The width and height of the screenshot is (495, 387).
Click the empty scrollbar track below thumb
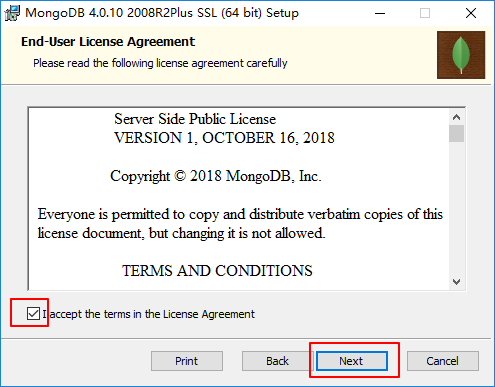(456, 208)
